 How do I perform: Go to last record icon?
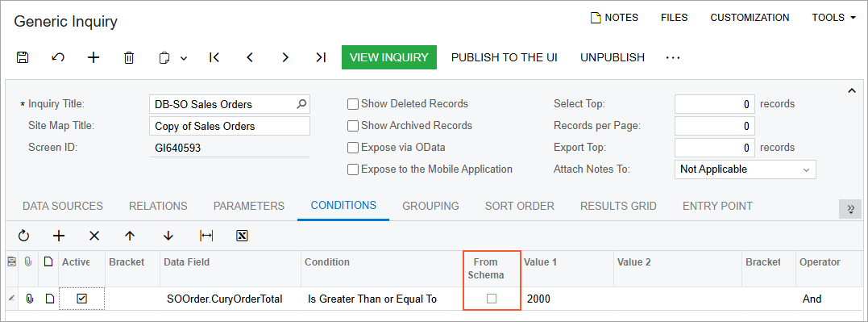pos(321,57)
